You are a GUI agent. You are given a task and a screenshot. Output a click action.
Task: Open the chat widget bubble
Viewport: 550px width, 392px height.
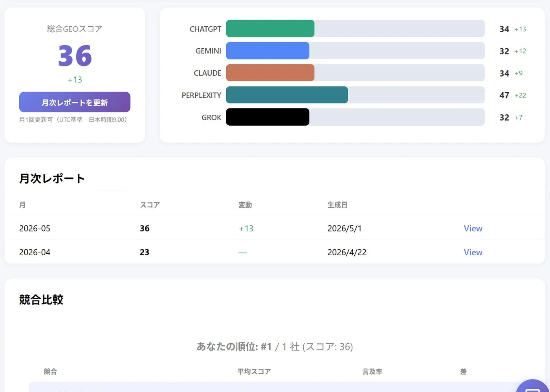tap(533, 386)
